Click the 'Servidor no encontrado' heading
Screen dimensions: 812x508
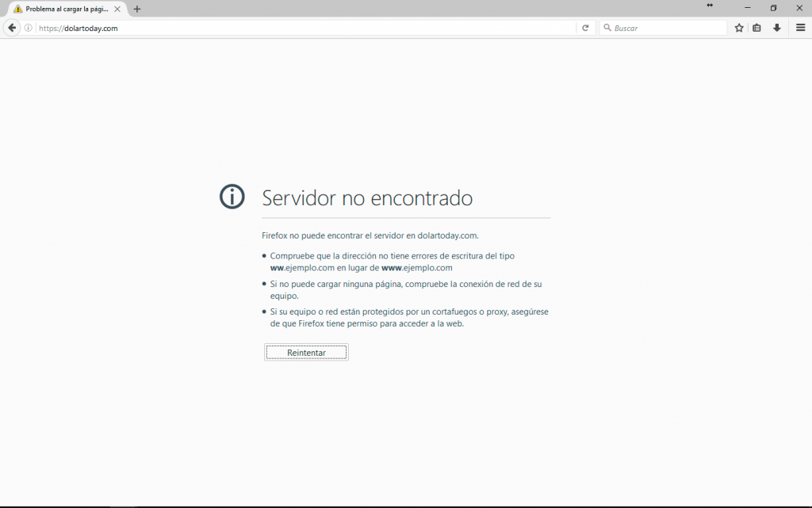click(367, 197)
